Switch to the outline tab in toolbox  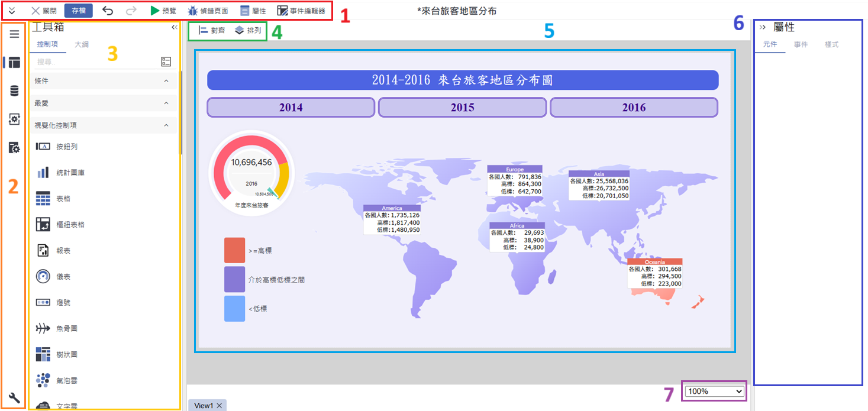click(81, 44)
